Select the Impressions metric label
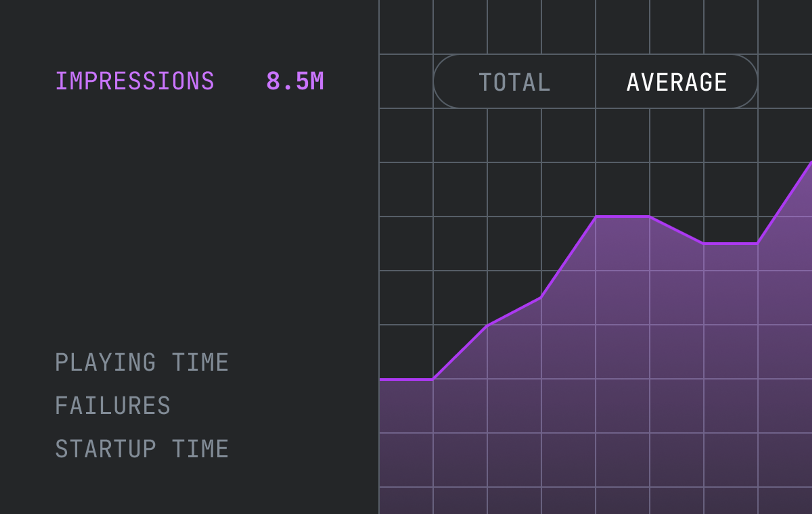 click(134, 81)
